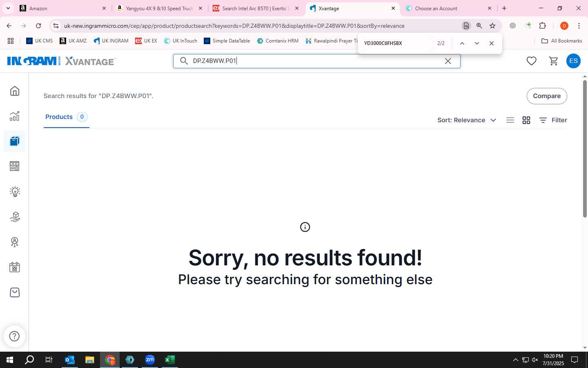Open the wishlist heart icon
This screenshot has height=368, width=588.
531,61
